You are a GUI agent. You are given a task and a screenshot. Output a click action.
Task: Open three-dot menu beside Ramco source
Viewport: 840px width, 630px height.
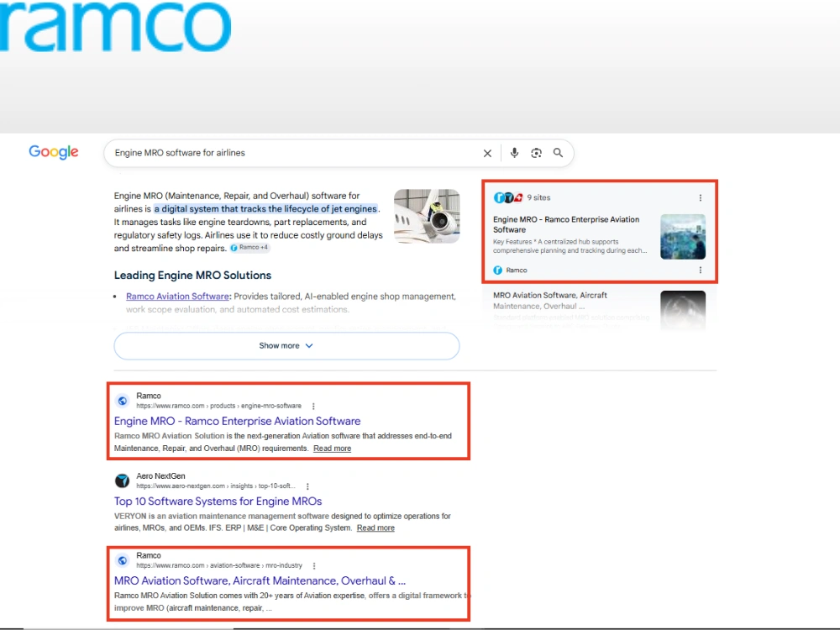[701, 270]
